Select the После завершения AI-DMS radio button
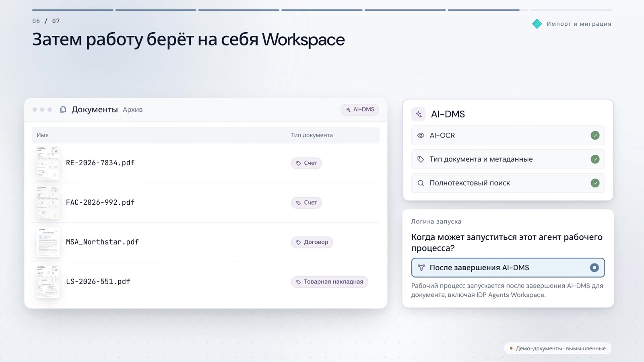 tap(594, 268)
